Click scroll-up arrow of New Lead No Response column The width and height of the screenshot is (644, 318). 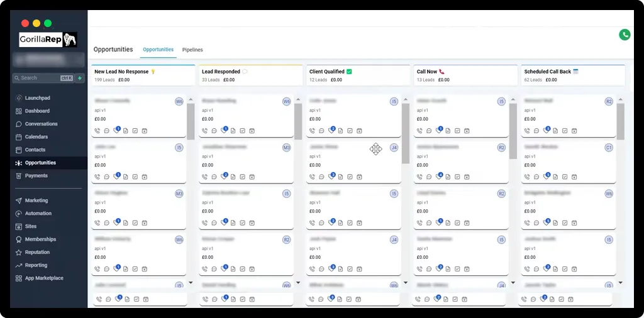click(191, 99)
